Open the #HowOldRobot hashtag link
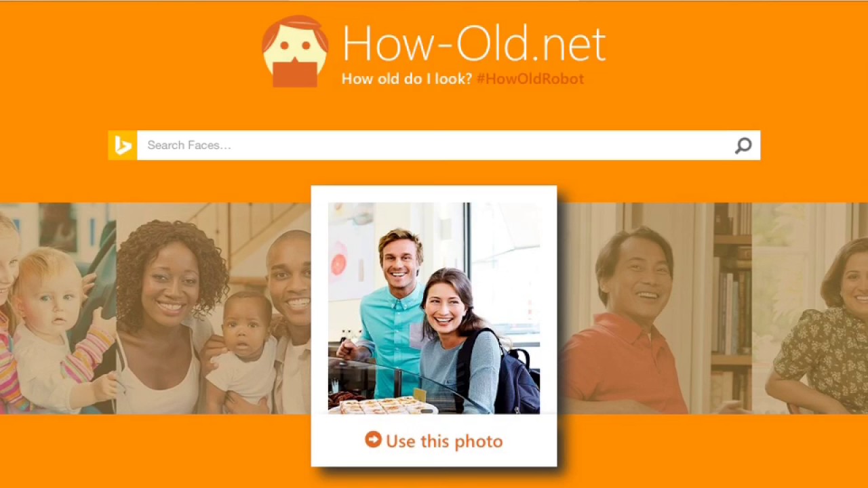This screenshot has height=488, width=868. [x=530, y=79]
